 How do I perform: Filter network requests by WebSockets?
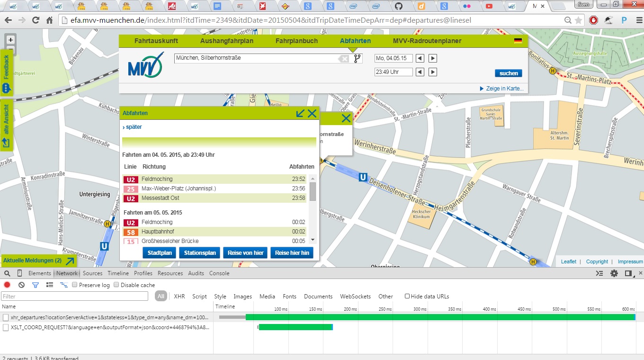click(x=356, y=297)
